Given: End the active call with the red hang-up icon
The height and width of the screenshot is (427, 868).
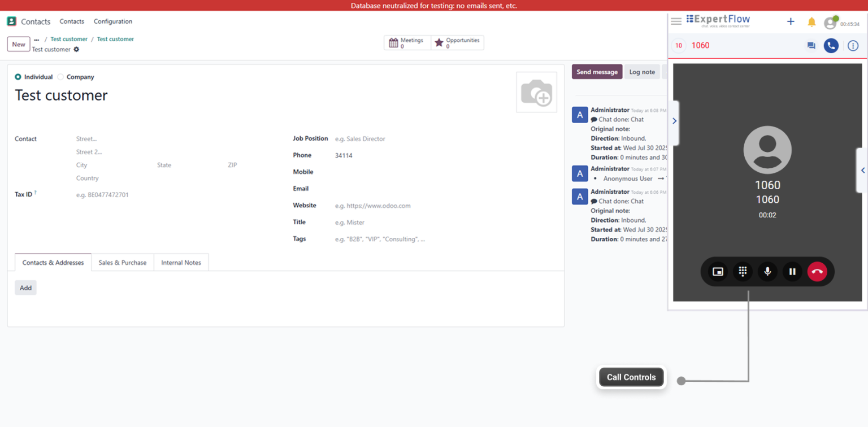Looking at the screenshot, I should click(817, 272).
